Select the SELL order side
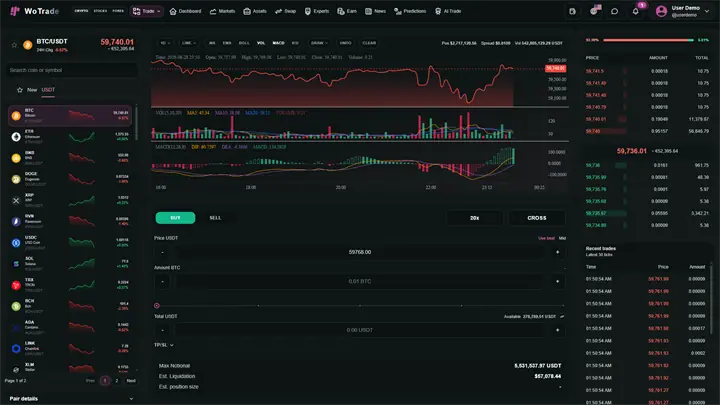The height and width of the screenshot is (405, 720). 215,218
